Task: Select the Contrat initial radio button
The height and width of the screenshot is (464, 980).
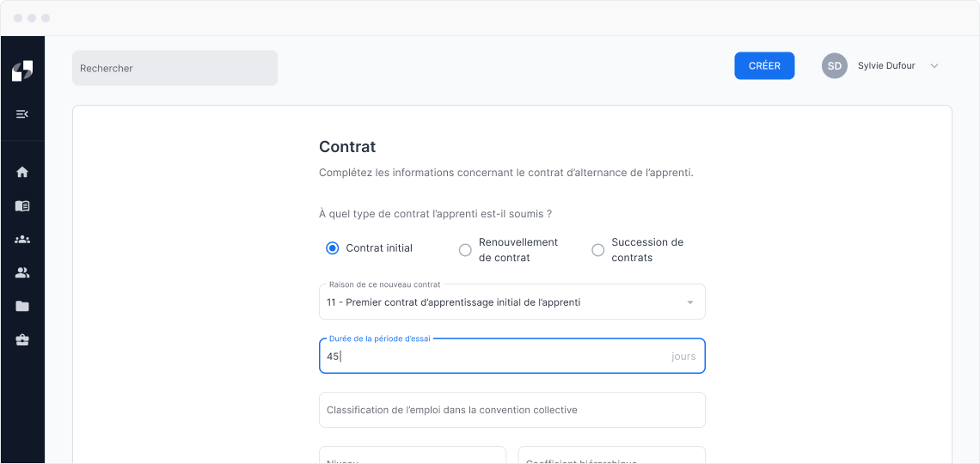Action: [333, 248]
